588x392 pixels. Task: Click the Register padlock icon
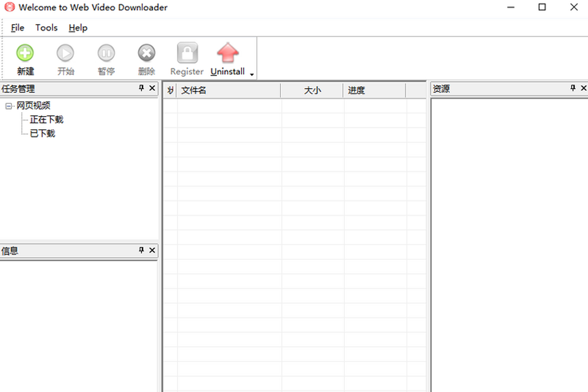tap(187, 52)
